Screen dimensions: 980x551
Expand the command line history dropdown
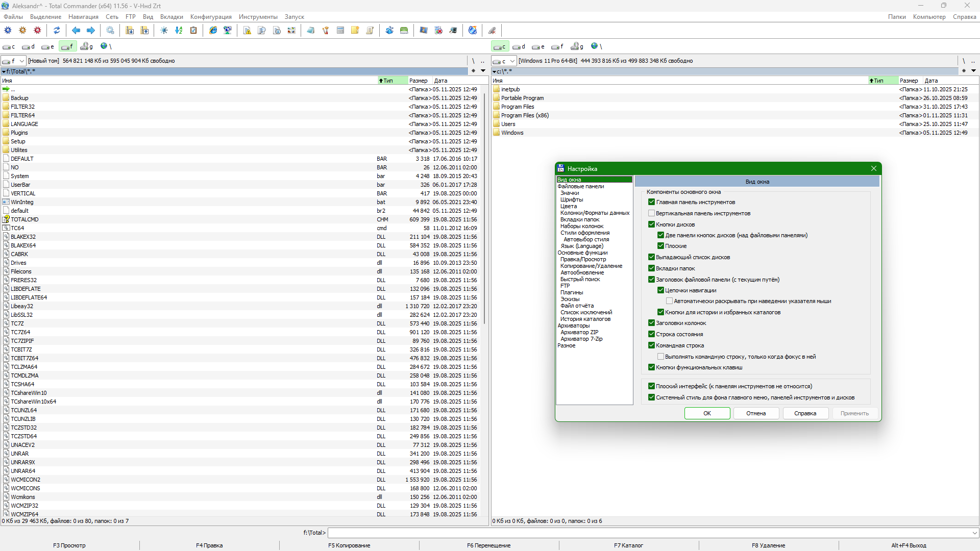[974, 533]
